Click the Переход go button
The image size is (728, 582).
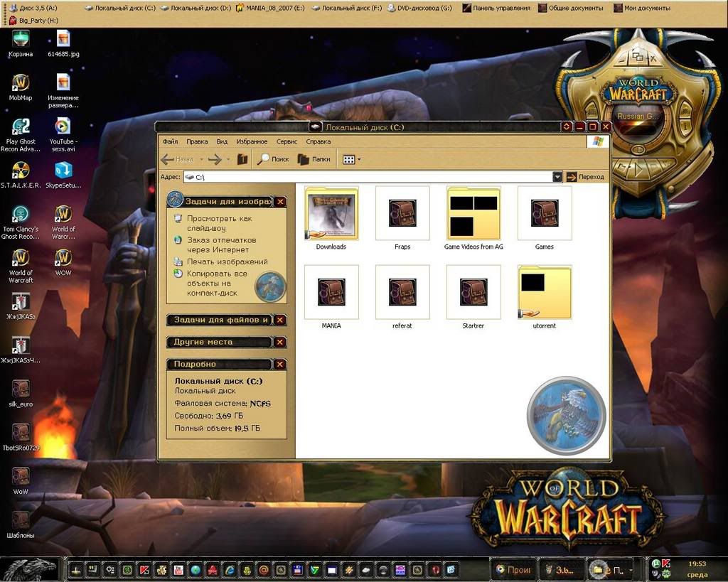(586, 177)
